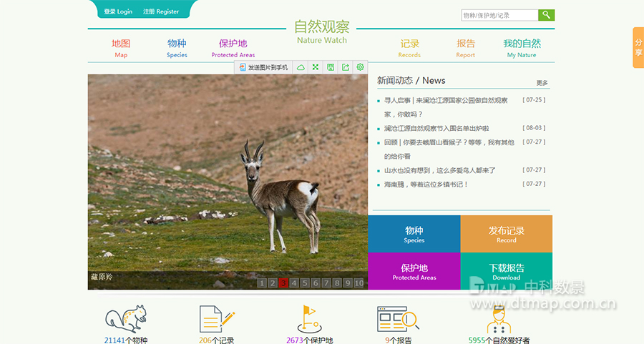Click the teal 下载报告 Download tile
The height and width of the screenshot is (344, 644).
pyautogui.click(x=507, y=272)
